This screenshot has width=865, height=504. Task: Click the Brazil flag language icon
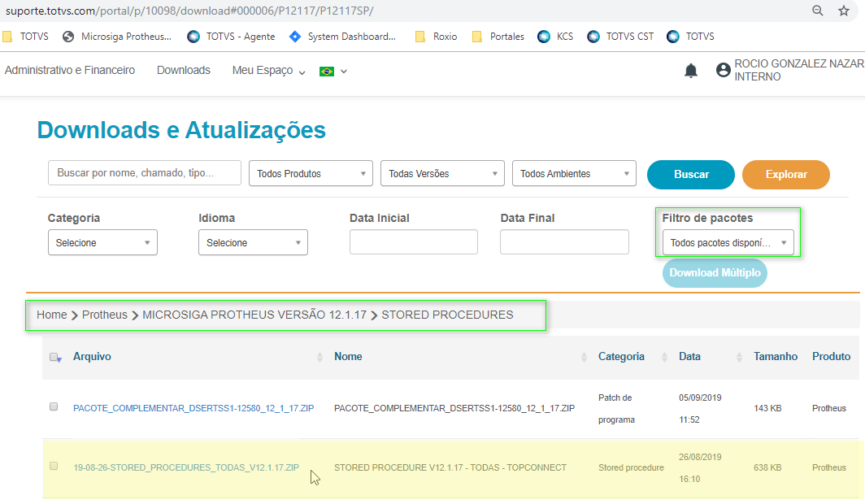tap(327, 72)
